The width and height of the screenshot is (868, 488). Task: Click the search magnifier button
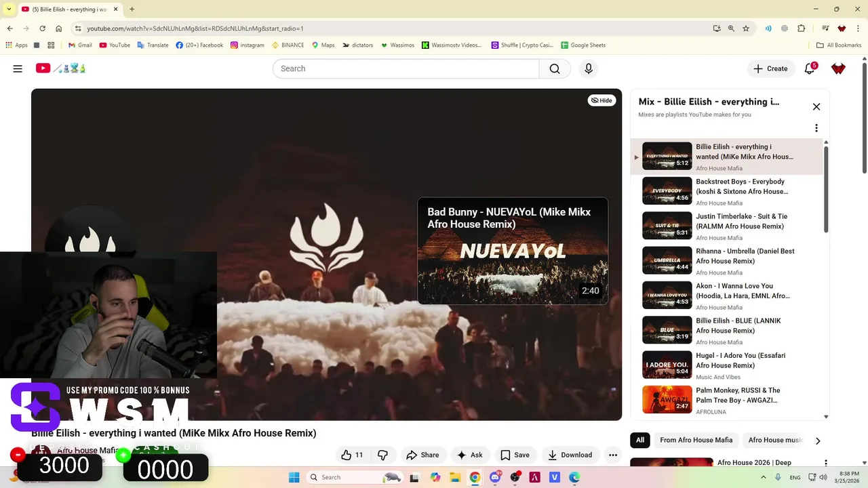(555, 68)
